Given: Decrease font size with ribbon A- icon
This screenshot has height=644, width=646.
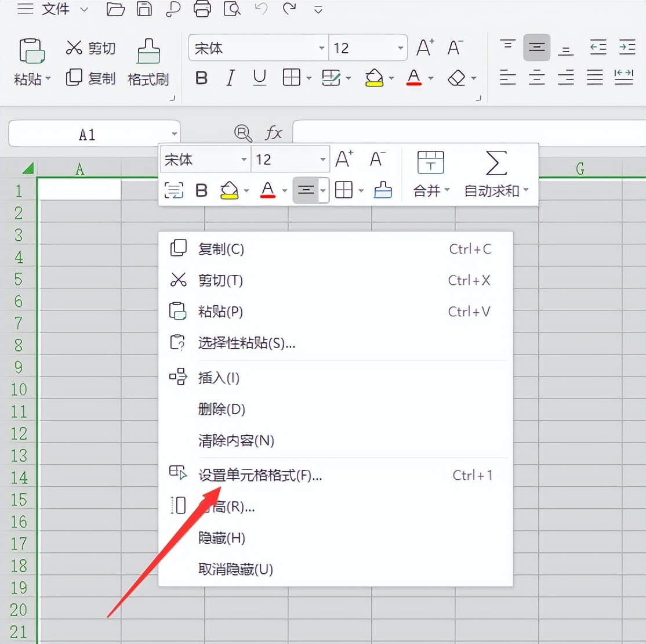Looking at the screenshot, I should point(455,48).
